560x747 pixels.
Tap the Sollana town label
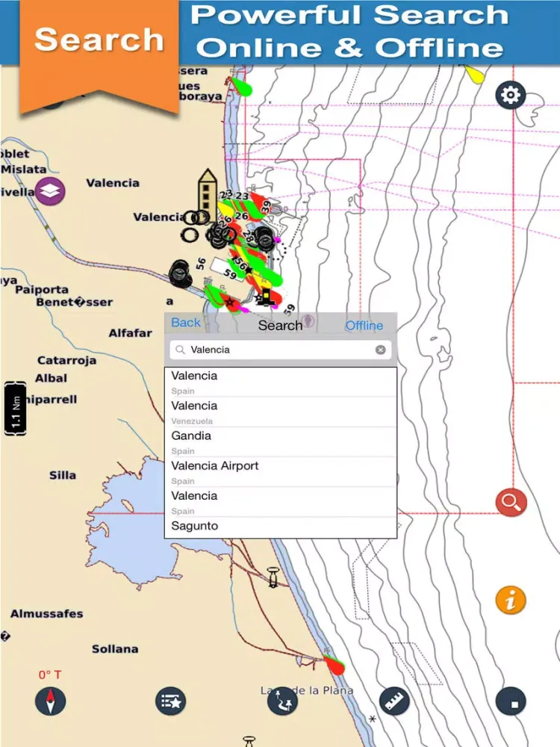tap(115, 649)
